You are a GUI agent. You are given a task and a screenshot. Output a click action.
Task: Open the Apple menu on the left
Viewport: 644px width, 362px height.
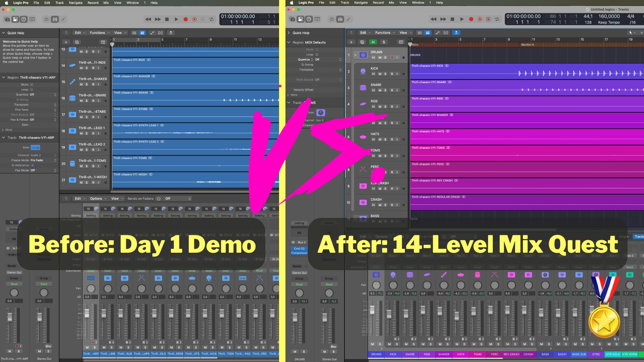(x=6, y=3)
